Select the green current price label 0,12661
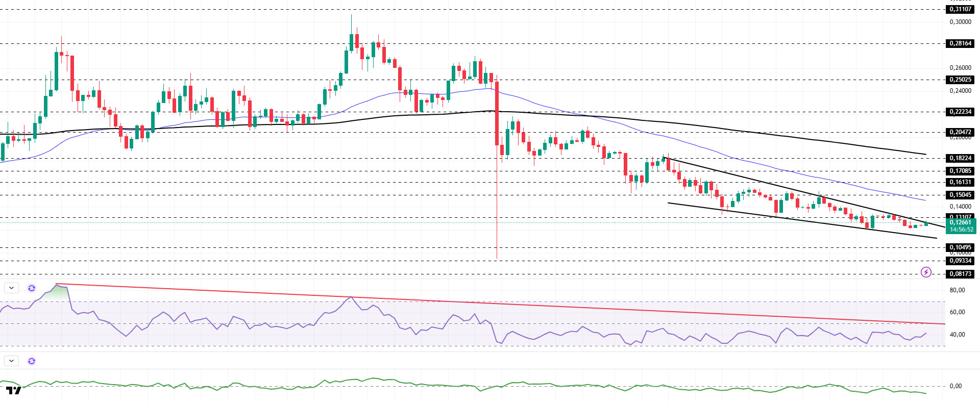The width and height of the screenshot is (980, 405). [x=960, y=222]
